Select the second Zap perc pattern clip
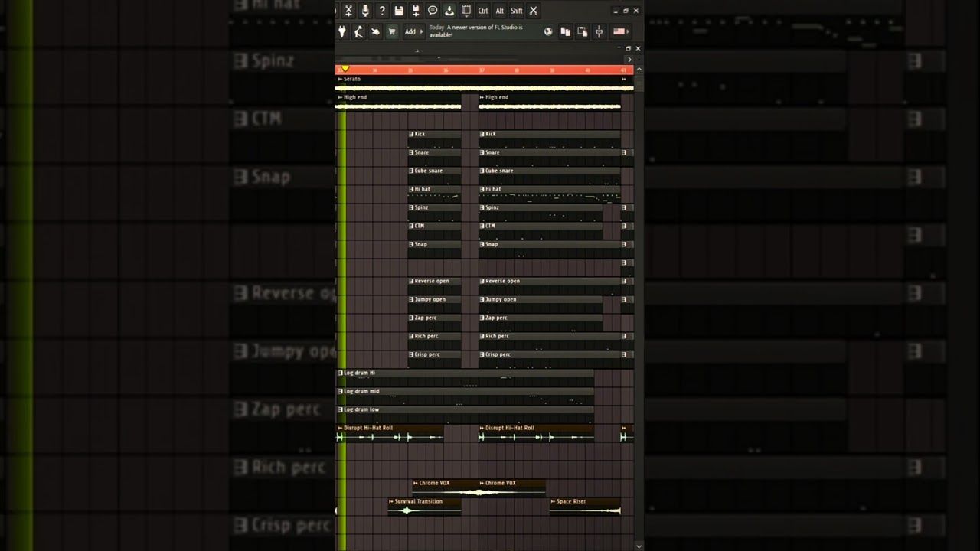Screen dimensions: 980x551 (541, 323)
